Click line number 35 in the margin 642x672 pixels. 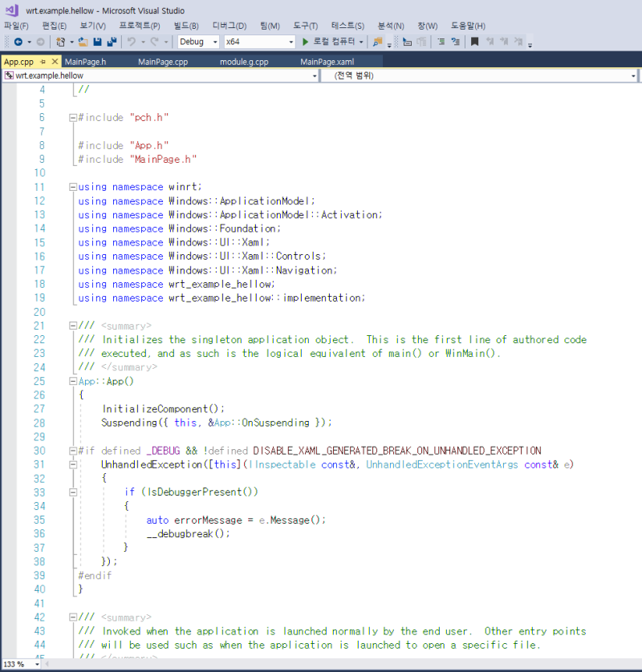pos(39,520)
